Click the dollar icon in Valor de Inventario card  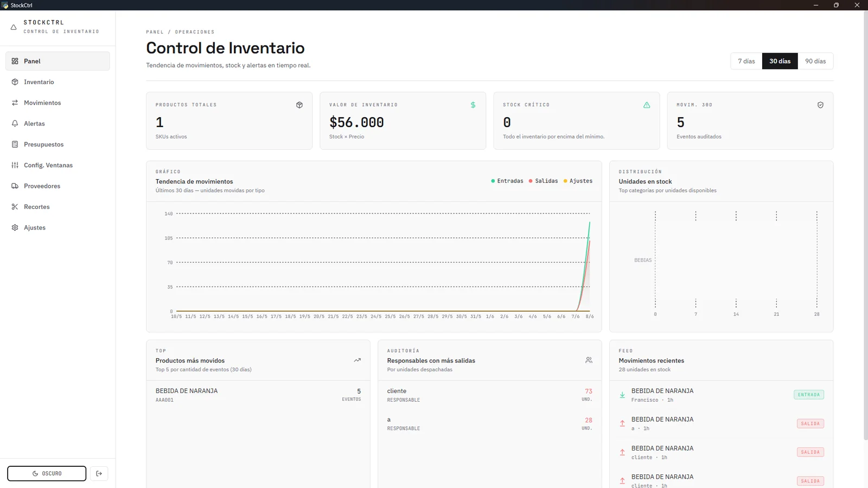[x=473, y=105]
